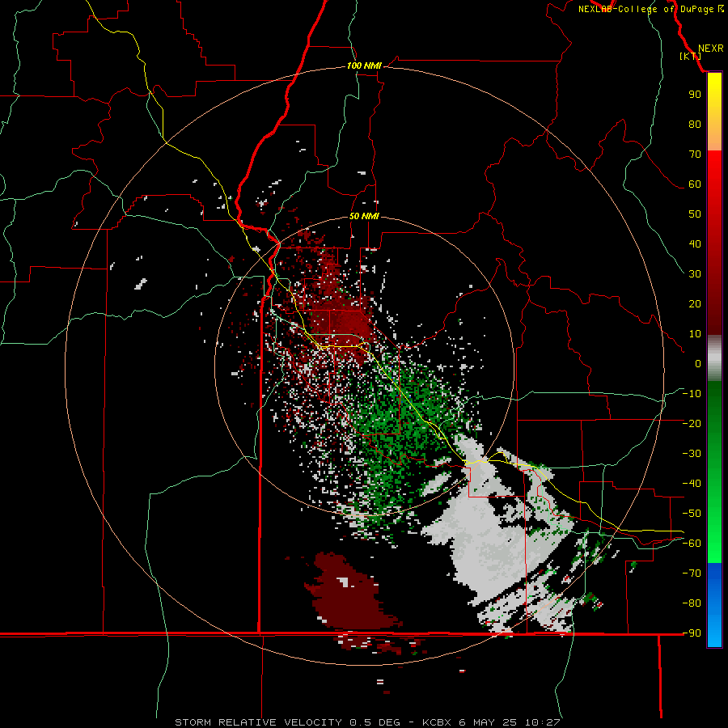Click the 0 value on the velocity scale
This screenshot has height=728, width=728.
(698, 363)
